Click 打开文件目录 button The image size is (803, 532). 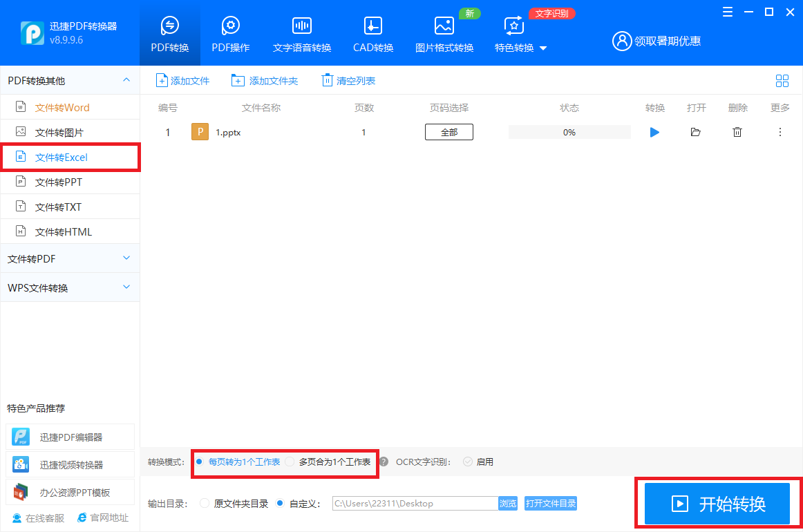(x=551, y=503)
